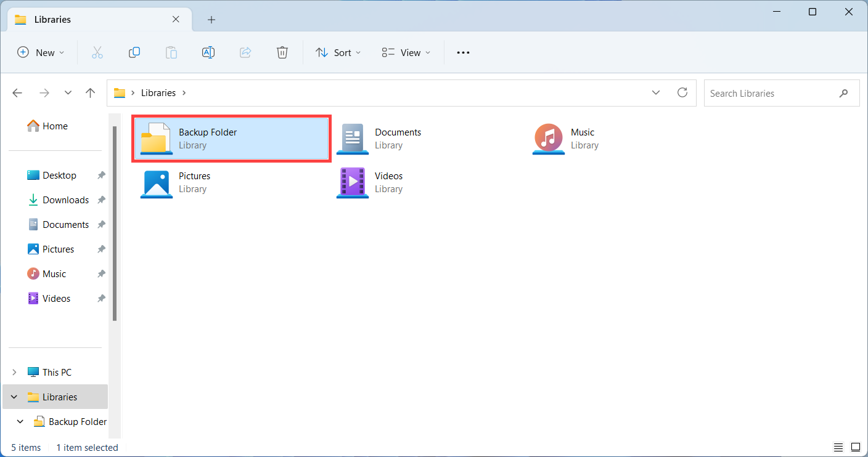Click the New button
Screen dimensions: 868x457
41,53
